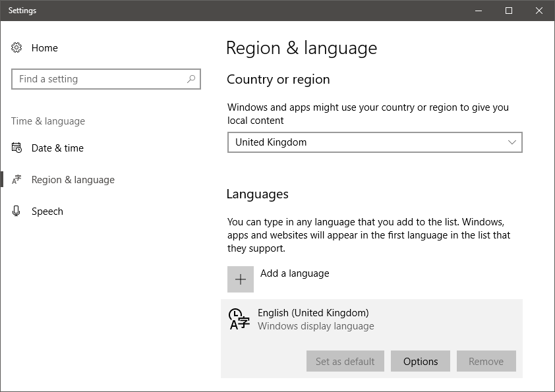Go to the Date & time section

(x=57, y=148)
